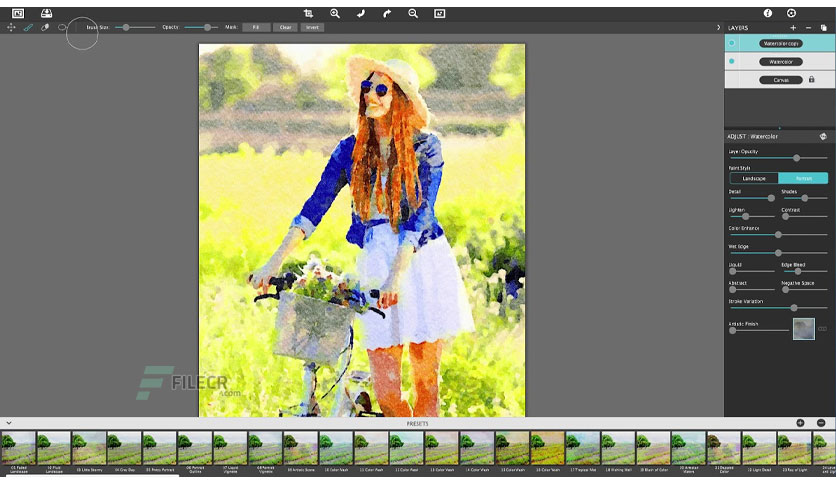Click the Layer Opacity slider
This screenshot has width=836, height=484.
(778, 158)
